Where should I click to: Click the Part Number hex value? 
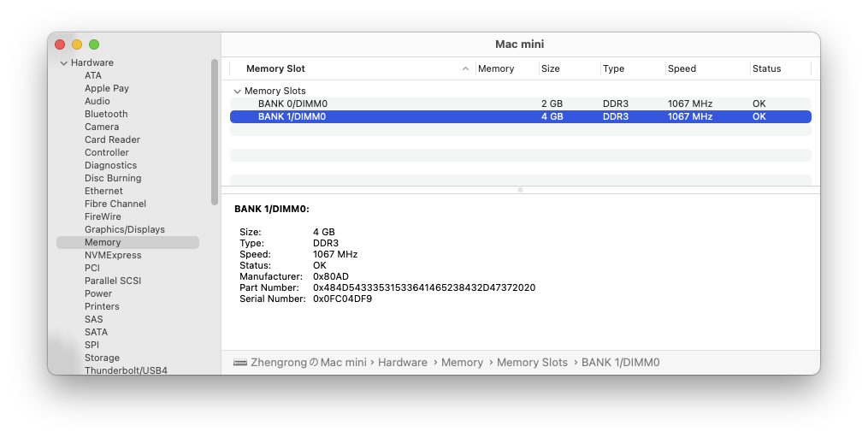[424, 287]
